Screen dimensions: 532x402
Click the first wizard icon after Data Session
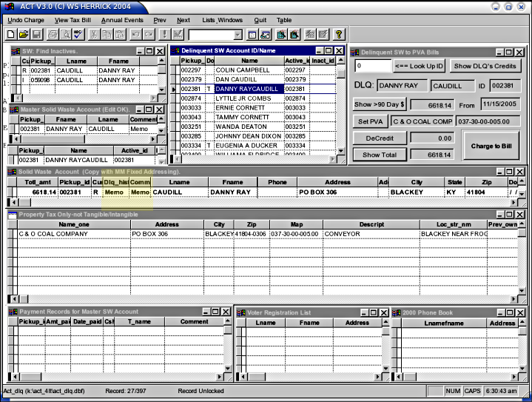[x=281, y=34]
